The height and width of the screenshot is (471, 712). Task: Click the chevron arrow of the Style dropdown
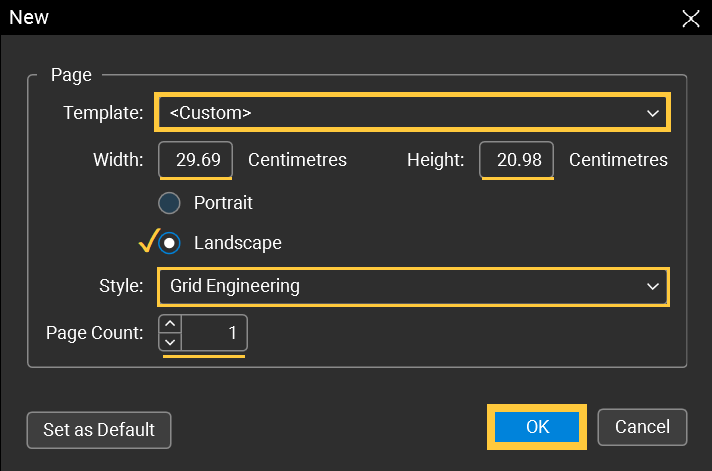(x=653, y=287)
